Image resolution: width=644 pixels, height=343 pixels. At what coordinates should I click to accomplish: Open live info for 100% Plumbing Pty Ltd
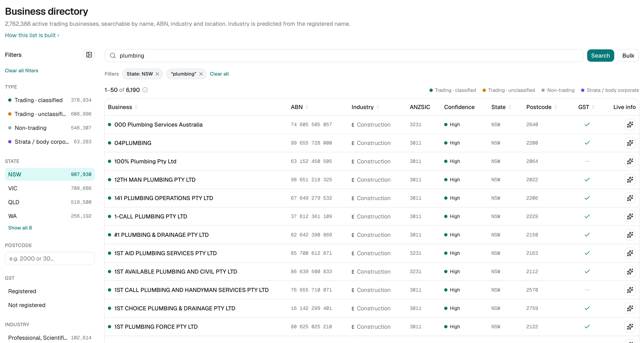coord(630,161)
